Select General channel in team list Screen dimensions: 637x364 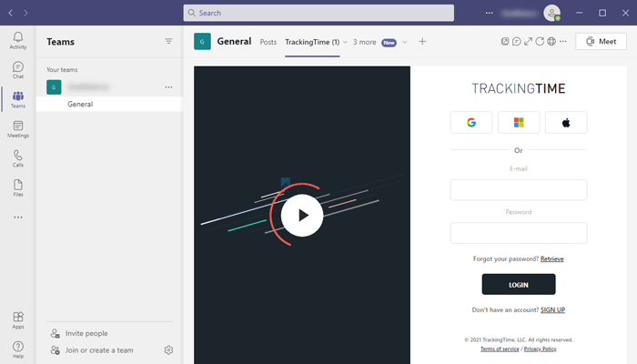click(x=109, y=104)
